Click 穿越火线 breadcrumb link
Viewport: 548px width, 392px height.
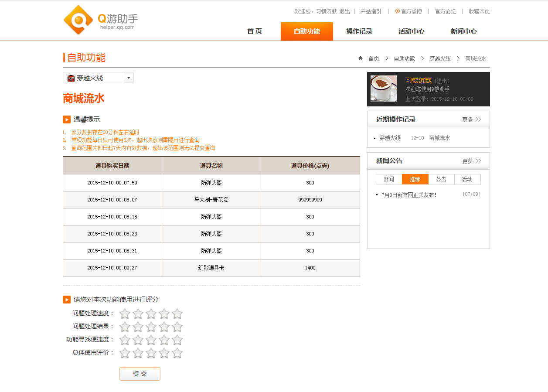[440, 58]
